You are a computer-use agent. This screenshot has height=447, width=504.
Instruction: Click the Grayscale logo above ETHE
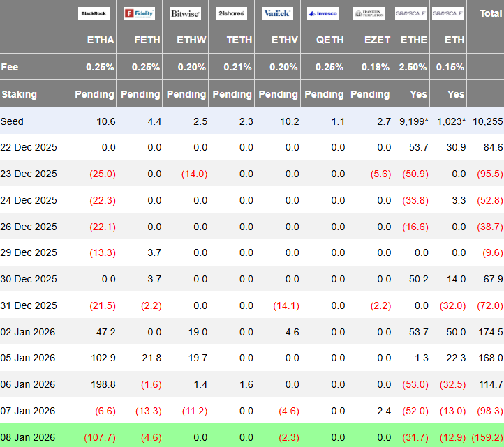coord(410,13)
